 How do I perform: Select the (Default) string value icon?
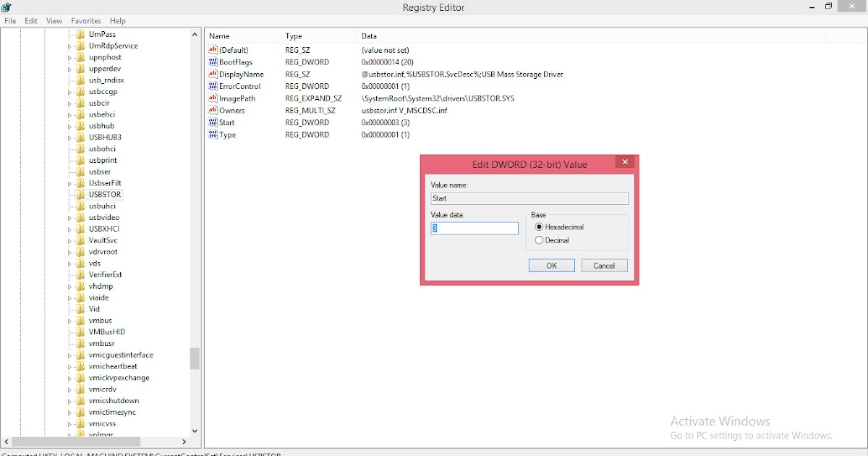[x=212, y=50]
